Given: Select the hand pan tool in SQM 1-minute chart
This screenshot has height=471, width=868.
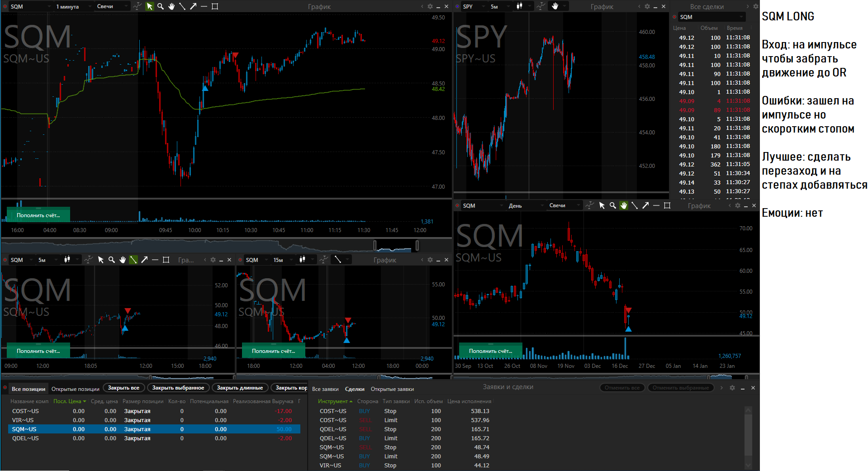Looking at the screenshot, I should click(171, 6).
